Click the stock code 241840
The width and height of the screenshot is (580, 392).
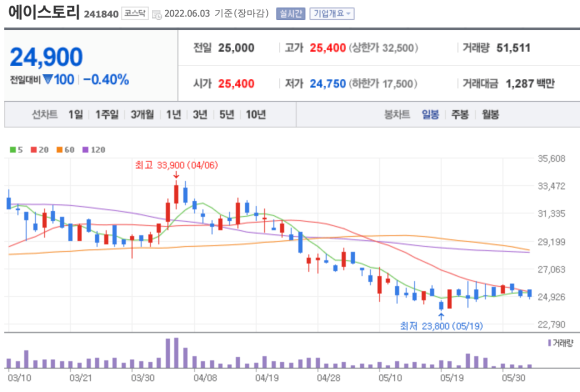(x=101, y=14)
